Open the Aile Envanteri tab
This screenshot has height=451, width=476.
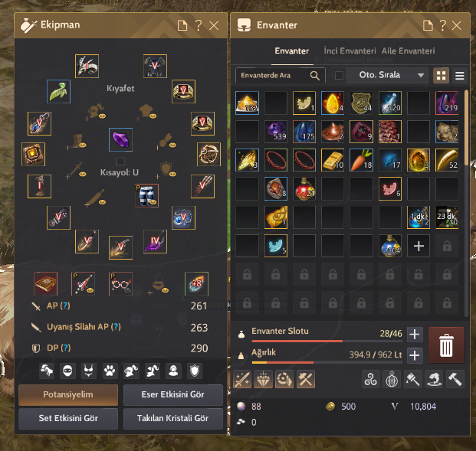click(408, 51)
